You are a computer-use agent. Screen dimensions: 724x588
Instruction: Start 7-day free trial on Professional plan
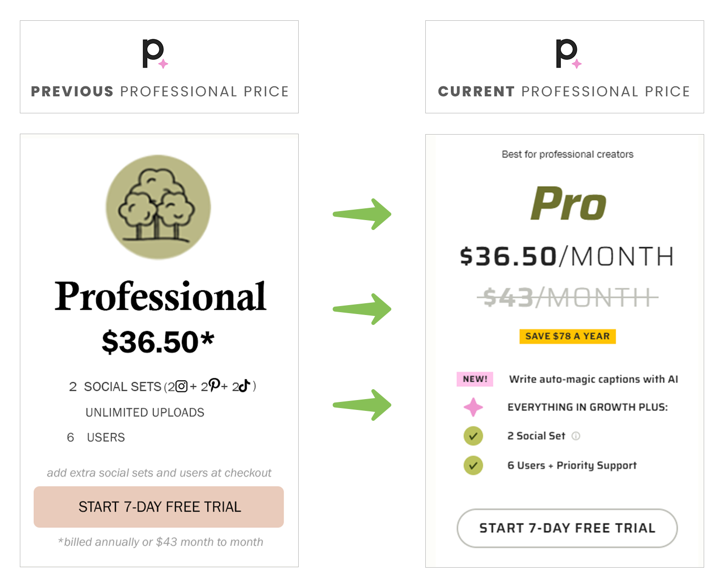[x=158, y=507]
